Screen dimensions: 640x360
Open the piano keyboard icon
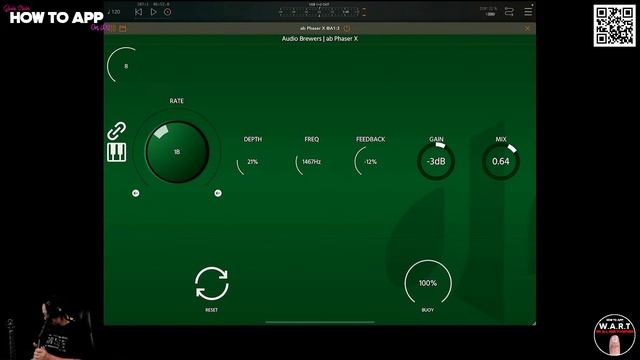click(x=116, y=152)
